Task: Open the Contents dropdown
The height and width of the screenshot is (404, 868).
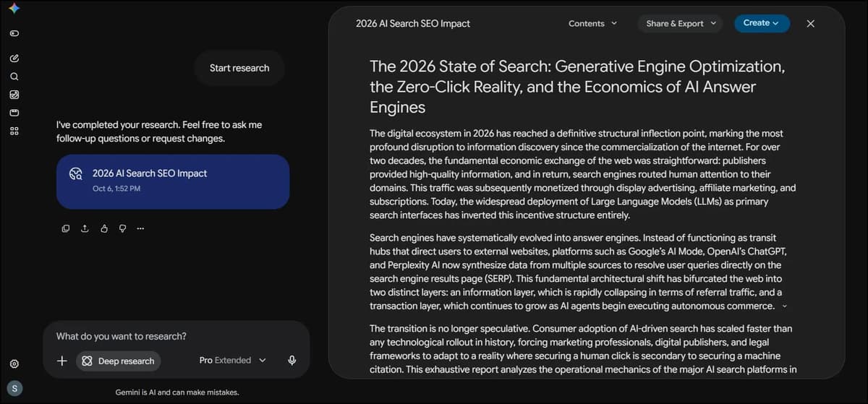Action: (593, 23)
